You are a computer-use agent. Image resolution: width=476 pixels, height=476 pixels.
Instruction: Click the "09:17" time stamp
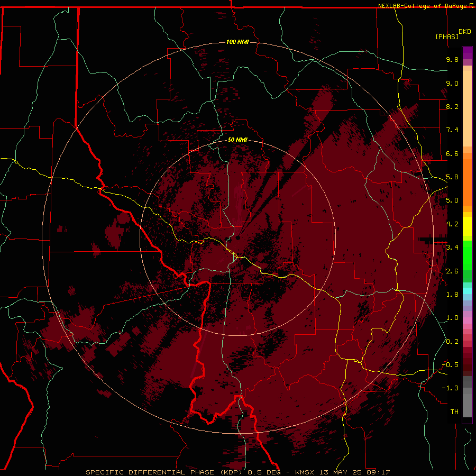[379, 472]
